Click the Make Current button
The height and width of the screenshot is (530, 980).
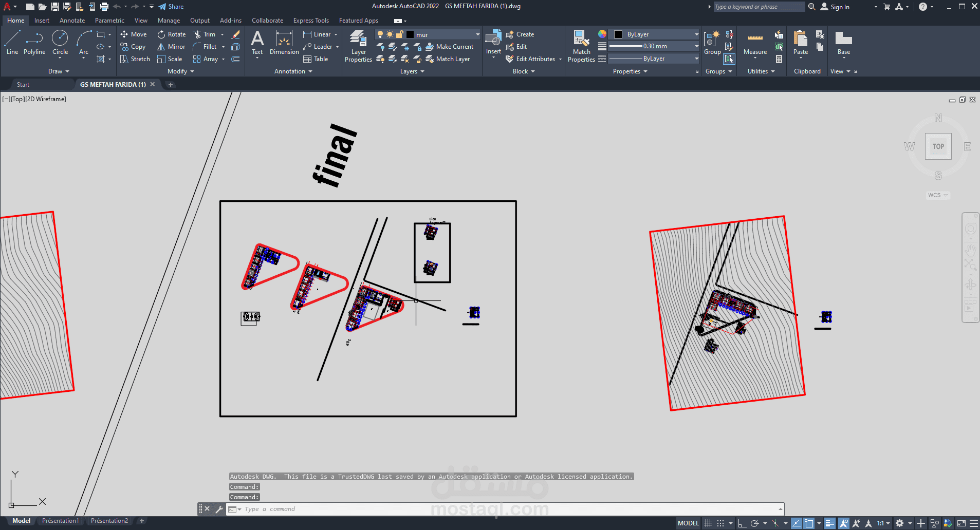[x=450, y=46]
